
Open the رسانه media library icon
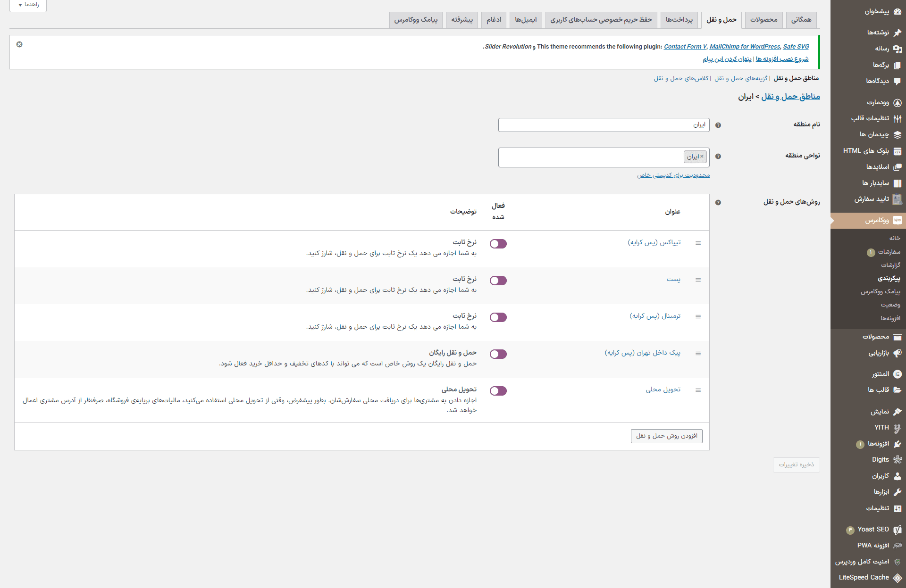897,49
